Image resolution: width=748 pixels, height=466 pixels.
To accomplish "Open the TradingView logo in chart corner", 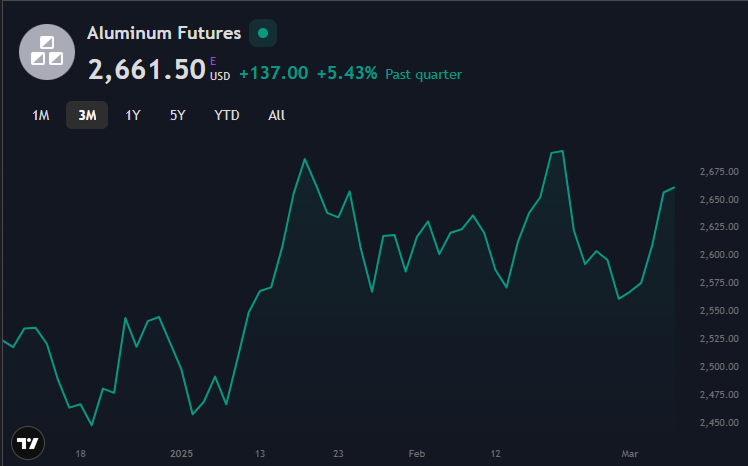I will (x=28, y=443).
